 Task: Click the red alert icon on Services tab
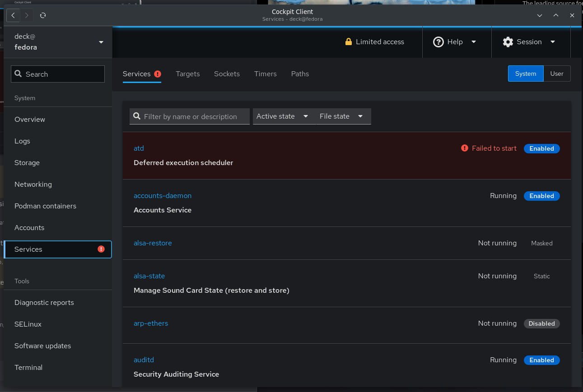tap(158, 74)
